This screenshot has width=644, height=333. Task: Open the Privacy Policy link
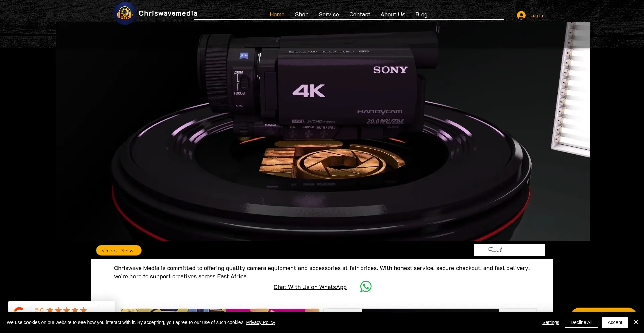coord(260,322)
